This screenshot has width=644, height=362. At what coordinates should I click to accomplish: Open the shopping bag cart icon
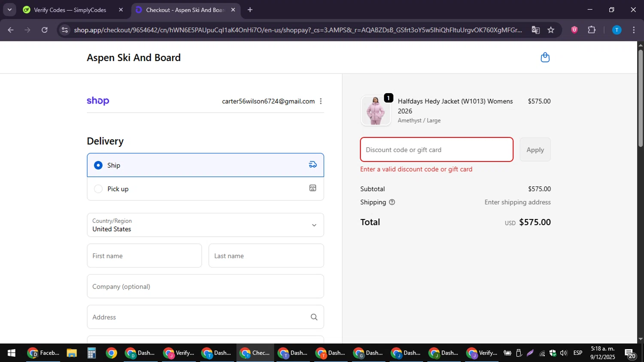pyautogui.click(x=545, y=58)
